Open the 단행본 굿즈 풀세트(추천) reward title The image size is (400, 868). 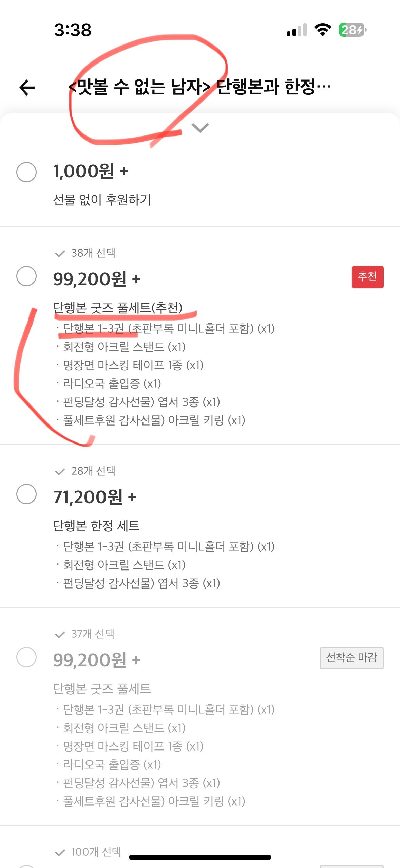coord(118,308)
